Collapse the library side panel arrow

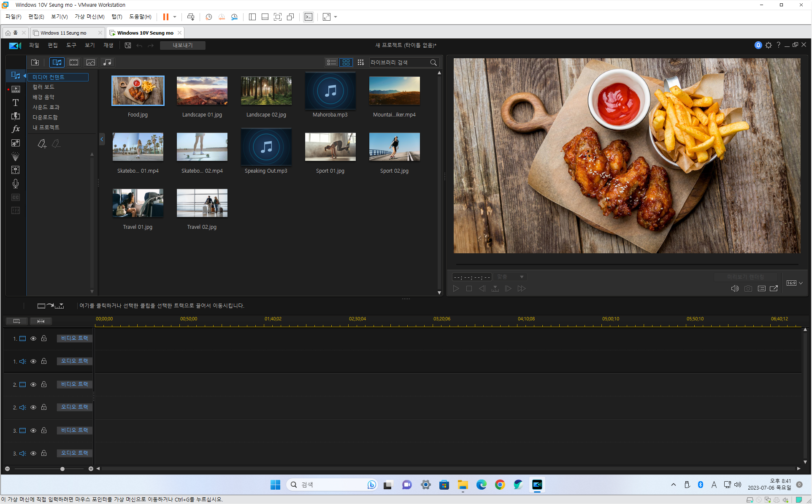(x=102, y=139)
